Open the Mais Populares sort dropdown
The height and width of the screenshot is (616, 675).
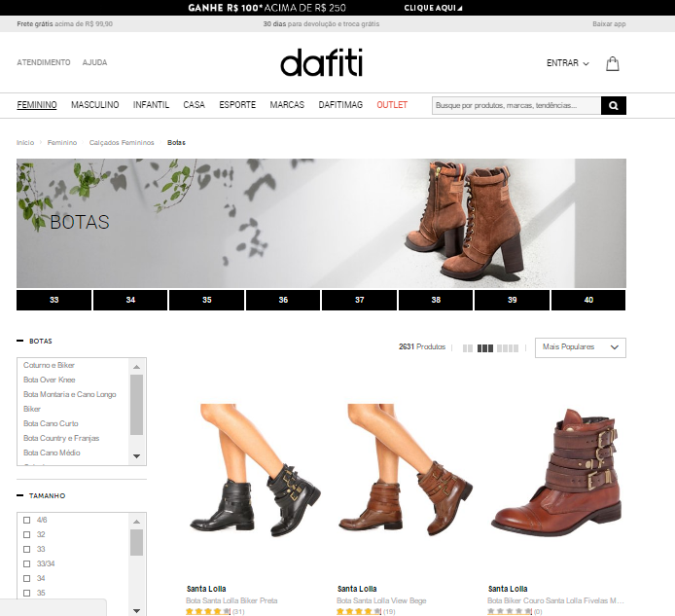point(580,347)
